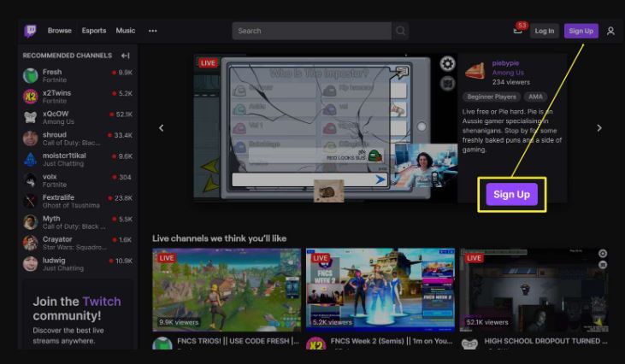
Task: Go to next featured stream arrow
Action: click(x=599, y=128)
